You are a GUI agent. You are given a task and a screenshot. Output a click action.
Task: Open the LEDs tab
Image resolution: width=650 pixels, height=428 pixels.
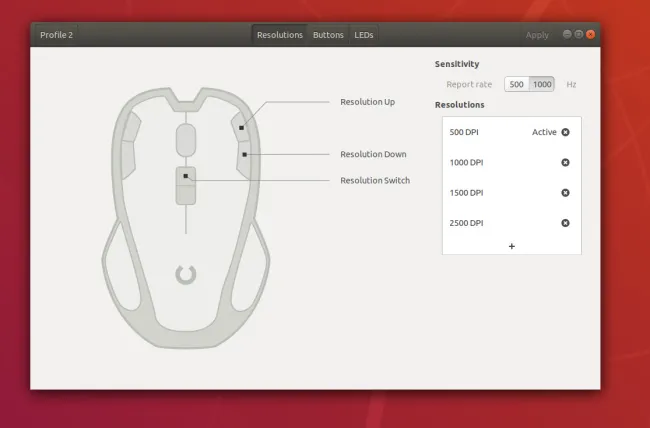click(364, 35)
